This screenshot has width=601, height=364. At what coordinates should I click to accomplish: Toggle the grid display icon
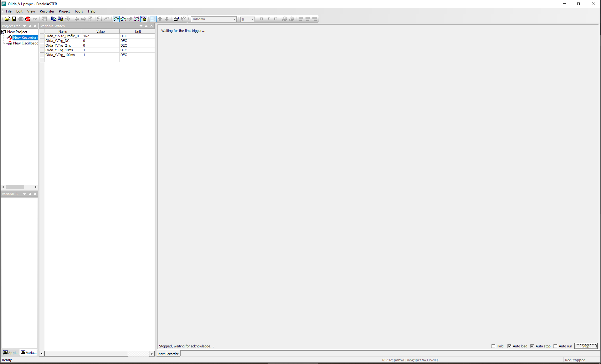[x=153, y=19]
